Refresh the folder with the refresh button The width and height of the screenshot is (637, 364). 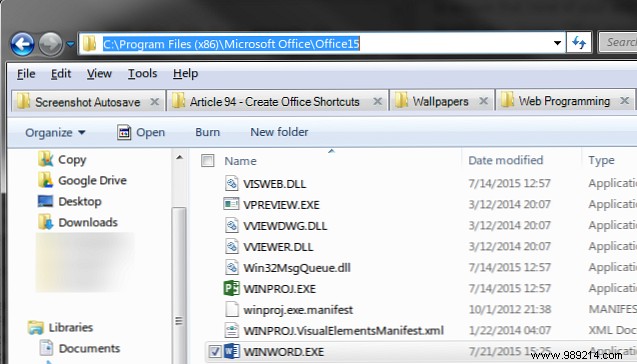coord(579,42)
